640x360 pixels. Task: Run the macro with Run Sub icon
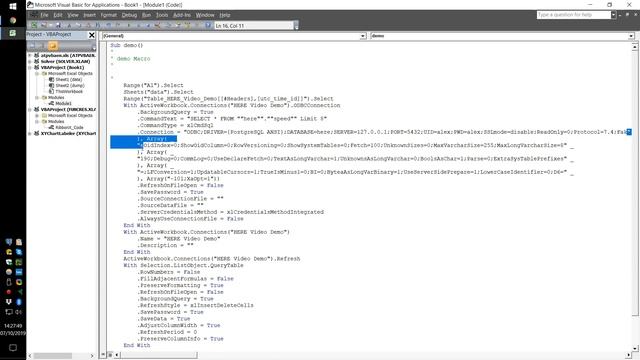tap(129, 25)
